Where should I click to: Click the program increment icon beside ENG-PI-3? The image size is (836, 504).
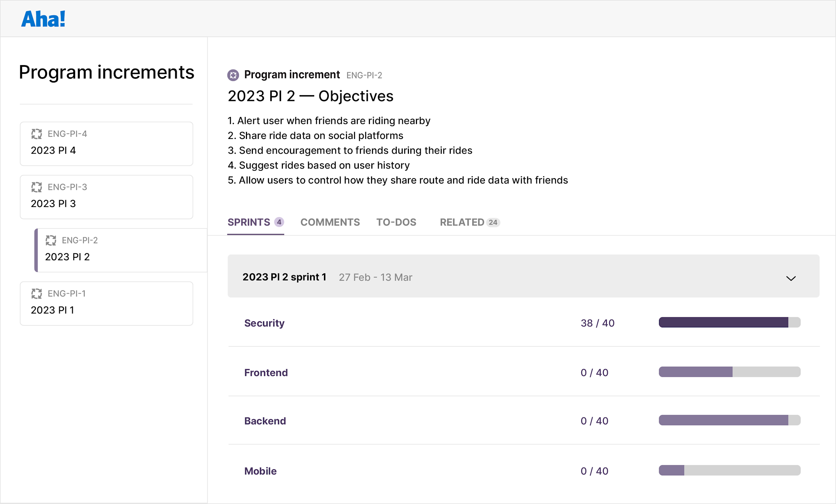pyautogui.click(x=37, y=187)
